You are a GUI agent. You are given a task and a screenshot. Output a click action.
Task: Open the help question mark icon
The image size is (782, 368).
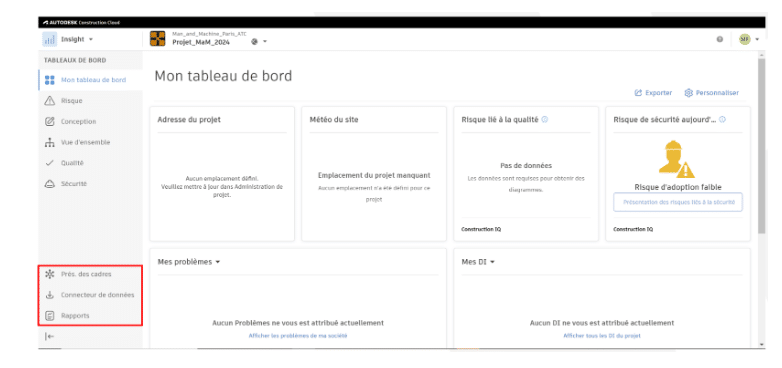tap(720, 39)
